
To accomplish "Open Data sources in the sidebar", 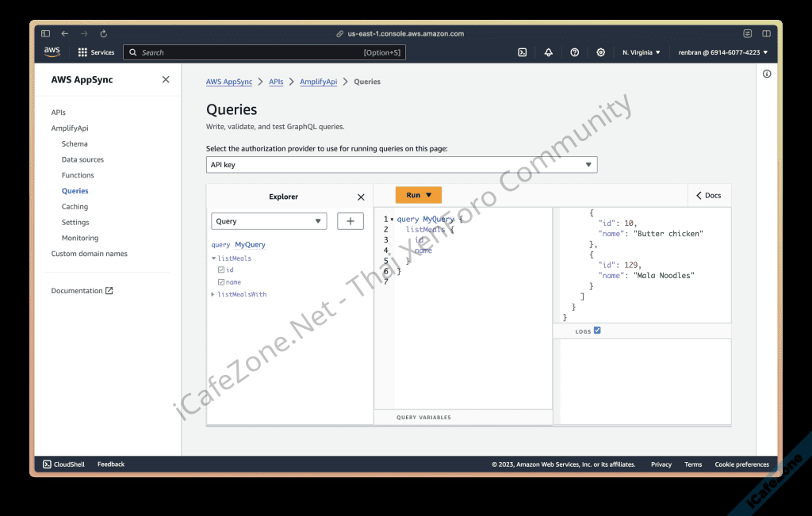I will coord(82,159).
